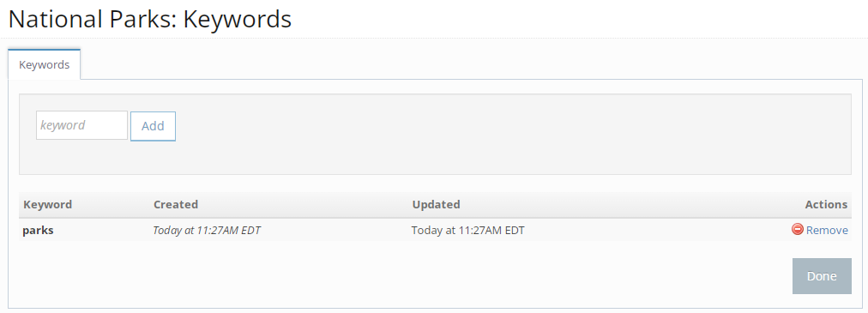Click the italic Created timestamp for parks
Image resolution: width=868 pixels, height=313 pixels.
tap(207, 230)
